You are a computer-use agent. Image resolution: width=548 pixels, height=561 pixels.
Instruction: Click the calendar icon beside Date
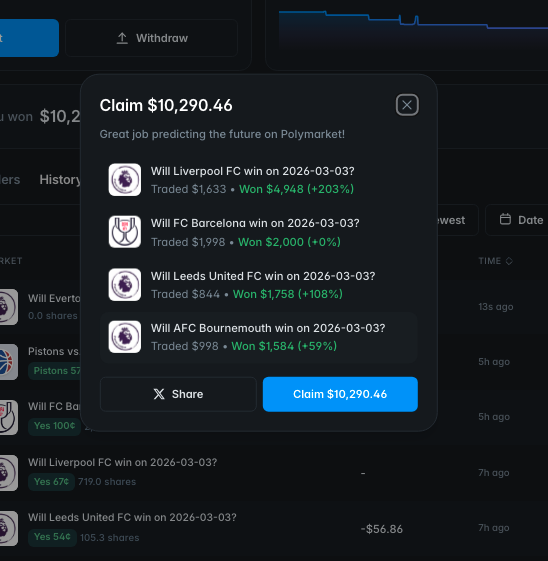(505, 219)
